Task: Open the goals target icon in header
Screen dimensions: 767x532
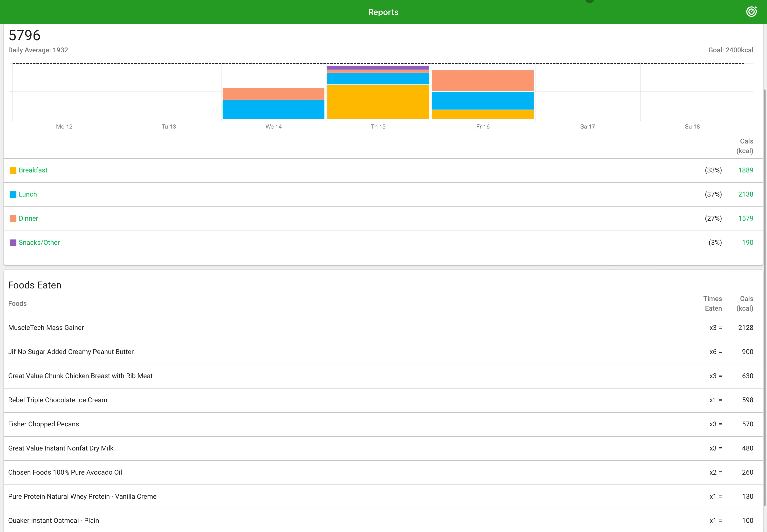Action: click(751, 12)
